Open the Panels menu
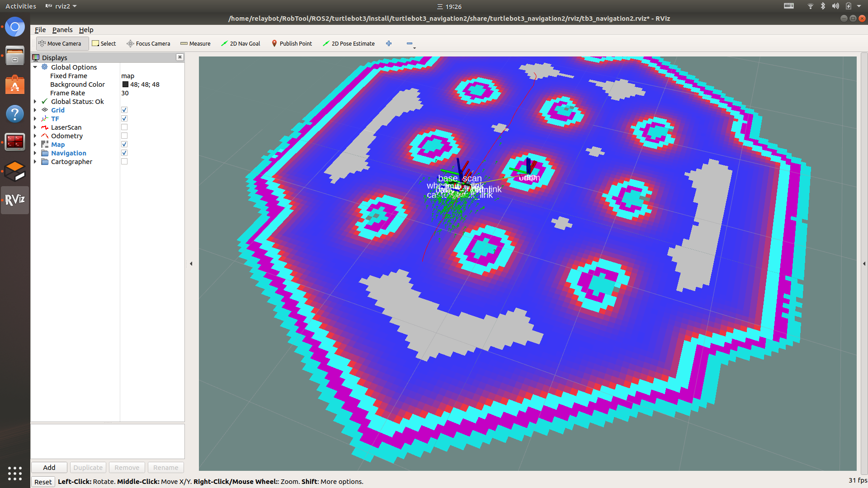This screenshot has height=488, width=868. (62, 30)
